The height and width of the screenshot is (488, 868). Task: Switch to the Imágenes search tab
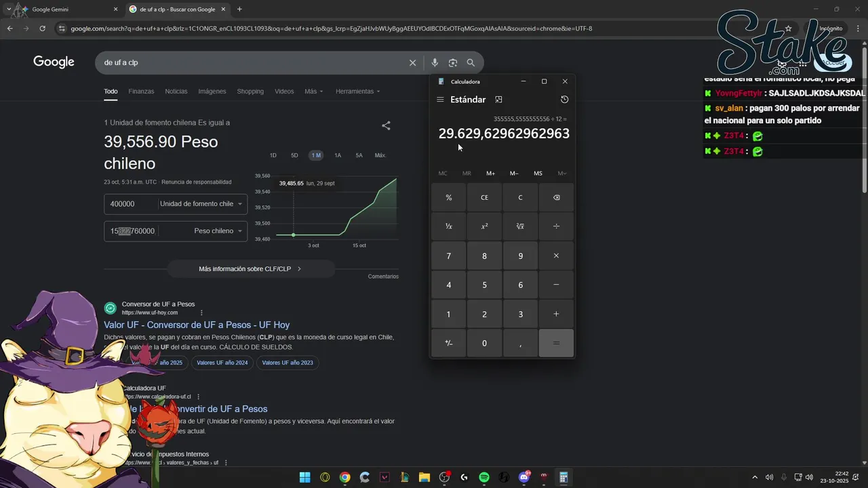point(212,91)
